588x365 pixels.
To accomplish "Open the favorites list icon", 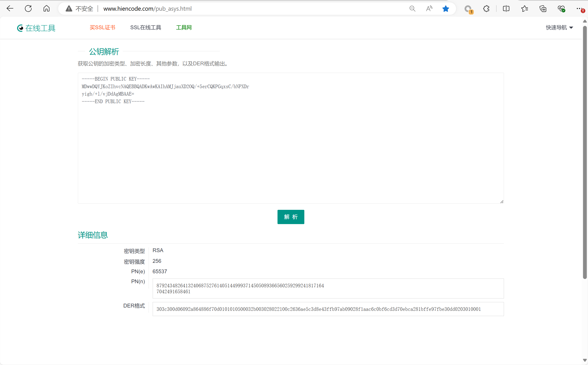I will point(524,9).
